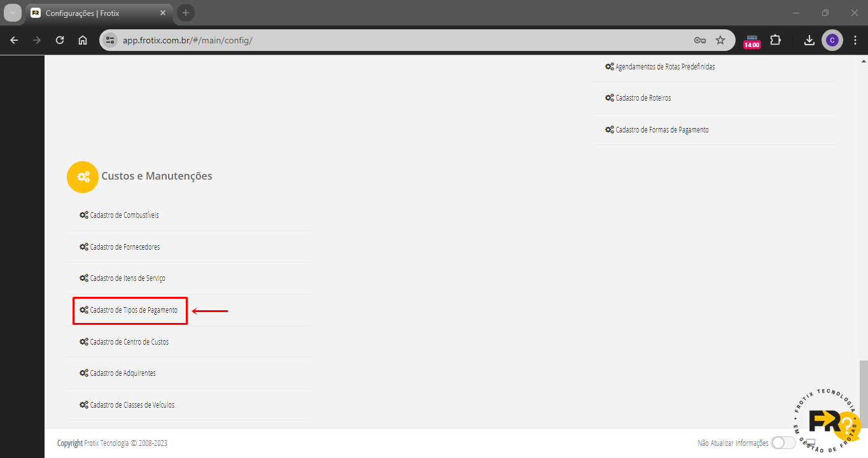Open the browser extensions puzzle icon
Viewport: 868px width, 458px height.
point(775,40)
